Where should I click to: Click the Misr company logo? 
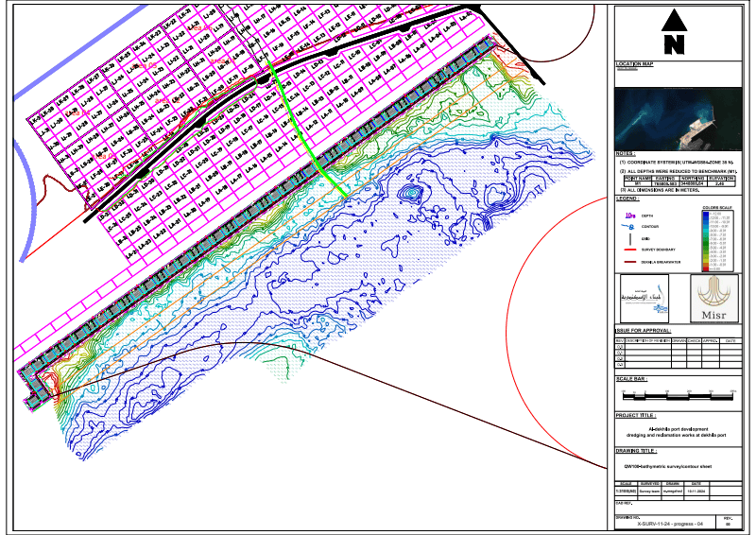coord(715,300)
